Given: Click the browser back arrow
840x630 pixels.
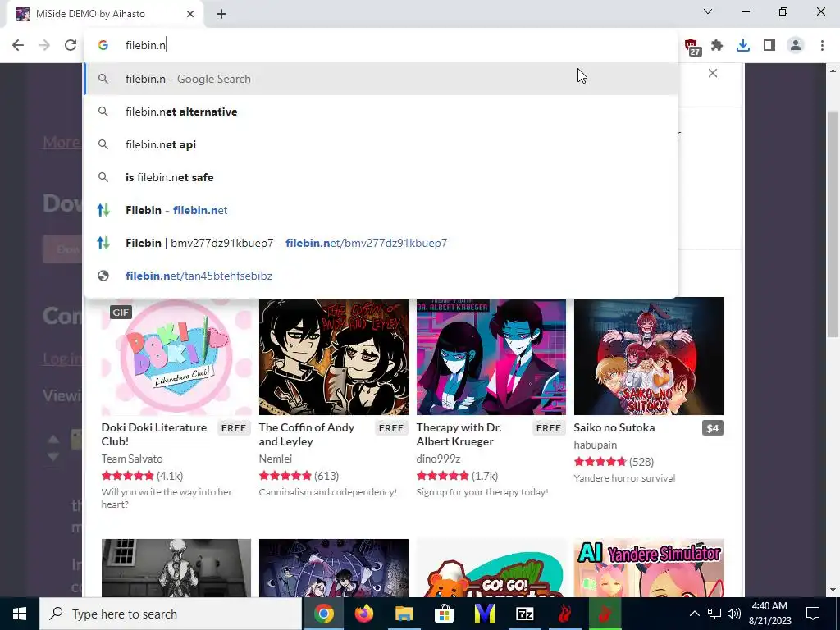Looking at the screenshot, I should (x=18, y=45).
